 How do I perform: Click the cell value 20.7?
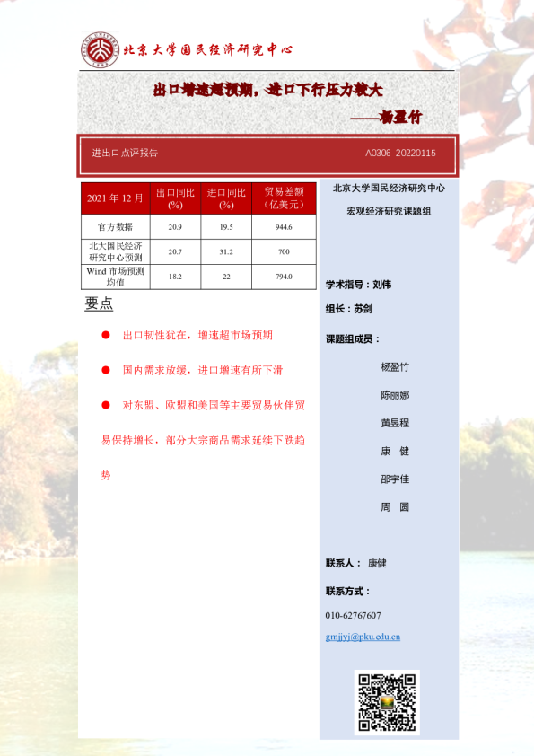click(175, 251)
